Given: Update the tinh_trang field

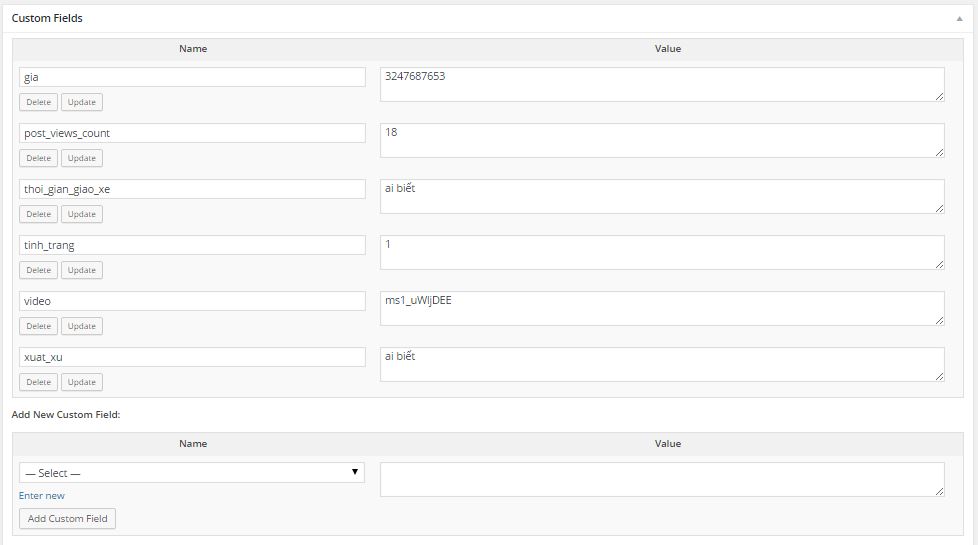Looking at the screenshot, I should [82, 270].
